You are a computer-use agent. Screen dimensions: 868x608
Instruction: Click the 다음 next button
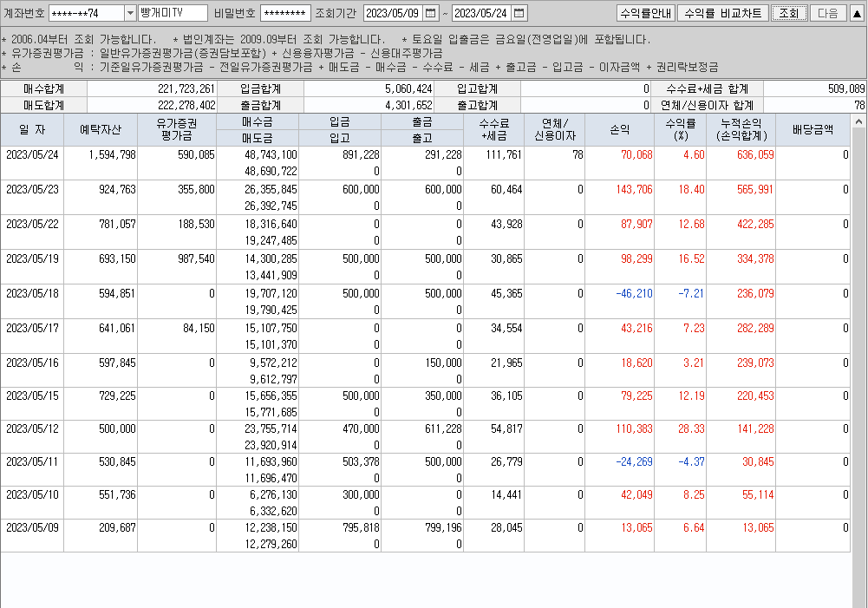click(828, 13)
